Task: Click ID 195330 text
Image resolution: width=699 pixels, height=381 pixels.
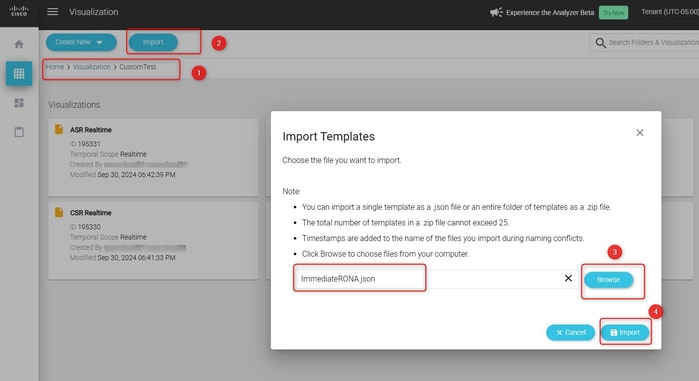Action: coord(85,227)
